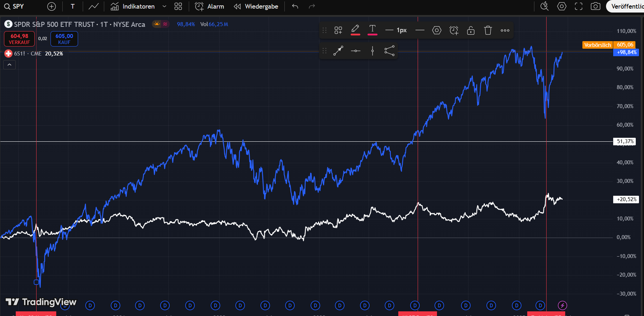This screenshot has width=644, height=316.
Task: Add an alert on the drawing
Action: coord(454,30)
